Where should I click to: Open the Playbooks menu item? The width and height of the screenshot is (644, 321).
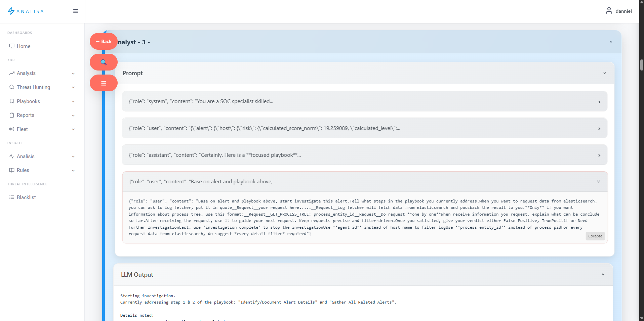28,101
